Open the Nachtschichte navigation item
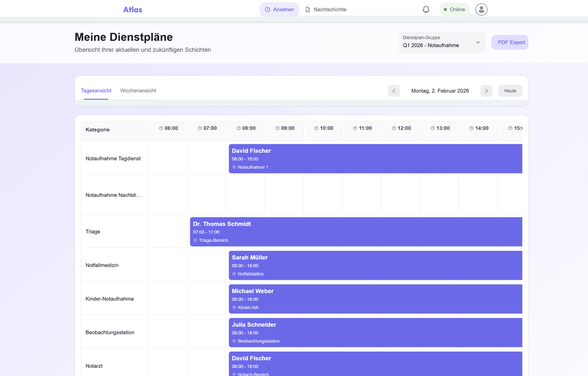Screen dimensions: 588x376 click(326, 9)
